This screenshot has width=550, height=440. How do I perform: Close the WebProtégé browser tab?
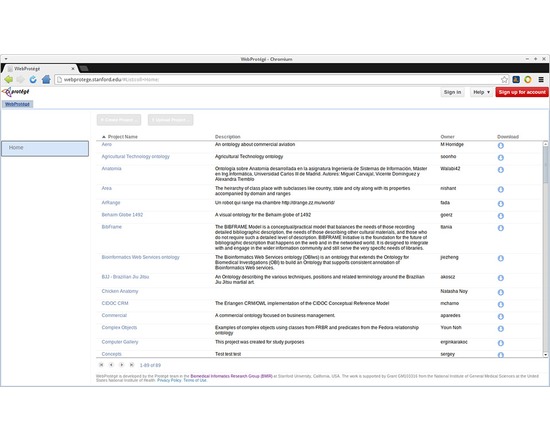click(x=73, y=69)
